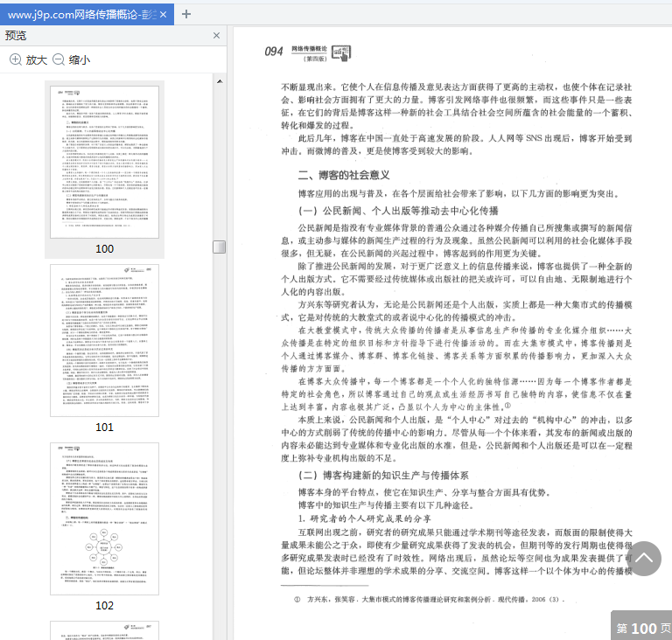The height and width of the screenshot is (640, 672).
Task: Click the 预览 panel title
Action: point(16,36)
